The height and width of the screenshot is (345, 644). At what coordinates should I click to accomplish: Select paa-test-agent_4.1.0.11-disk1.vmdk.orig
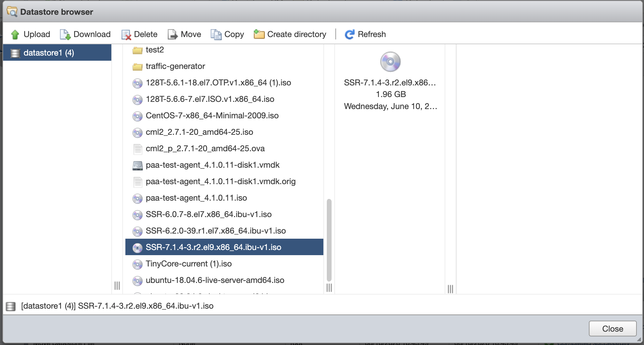point(221,181)
